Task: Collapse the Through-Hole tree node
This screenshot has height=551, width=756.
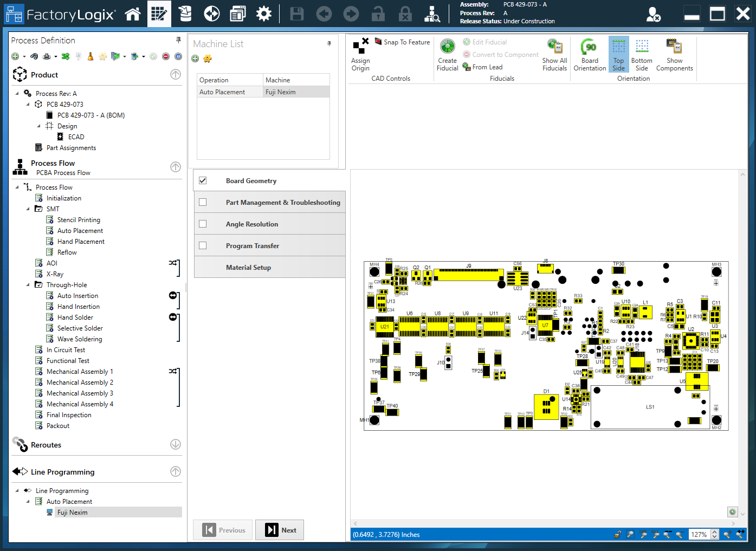Action: [x=28, y=285]
